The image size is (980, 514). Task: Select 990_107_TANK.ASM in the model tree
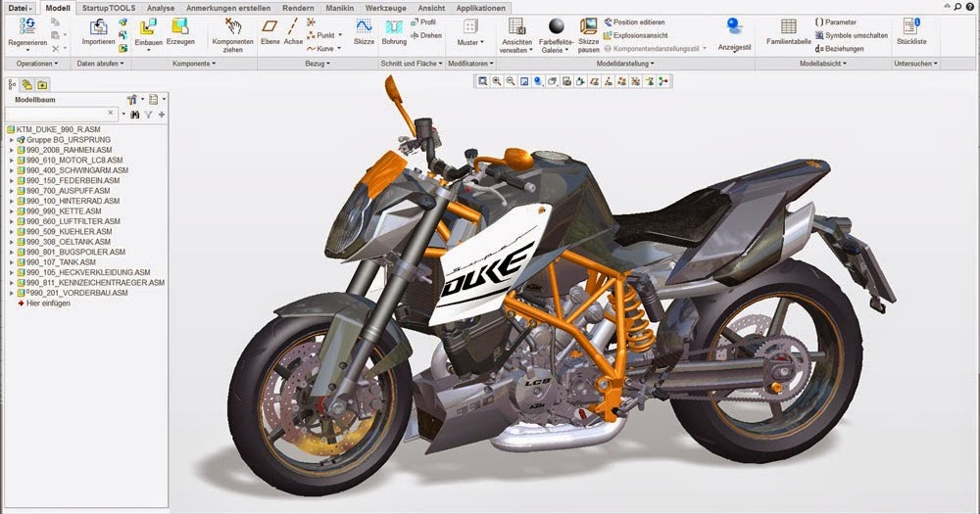point(61,262)
